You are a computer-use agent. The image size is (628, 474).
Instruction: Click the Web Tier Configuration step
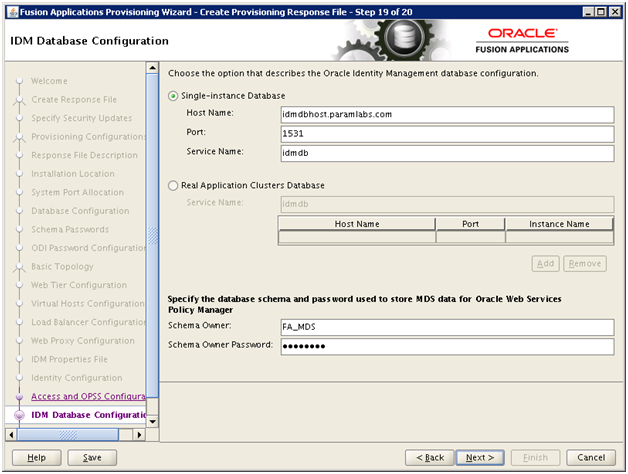[x=79, y=285]
